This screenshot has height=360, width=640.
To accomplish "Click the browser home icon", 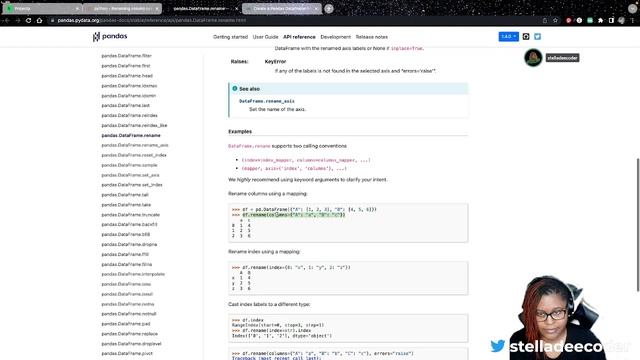I will point(40,20).
